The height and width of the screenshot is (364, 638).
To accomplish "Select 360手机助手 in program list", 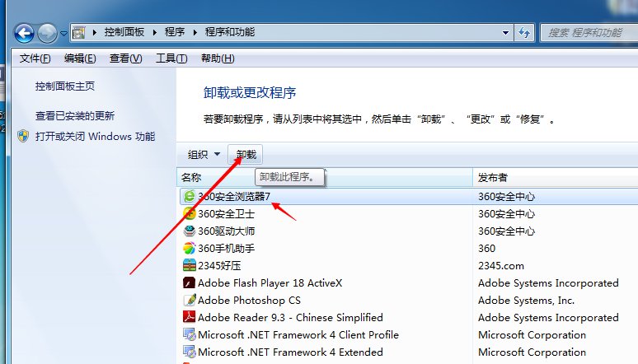I will (226, 248).
